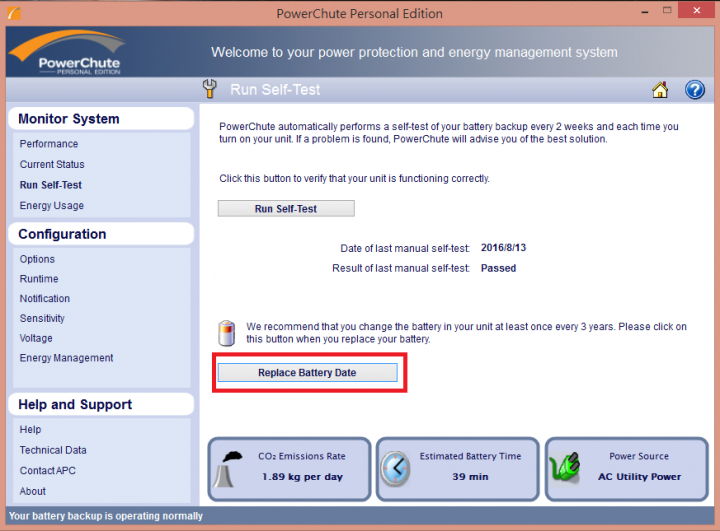
Task: Open the Voltage settings
Action: pos(36,338)
